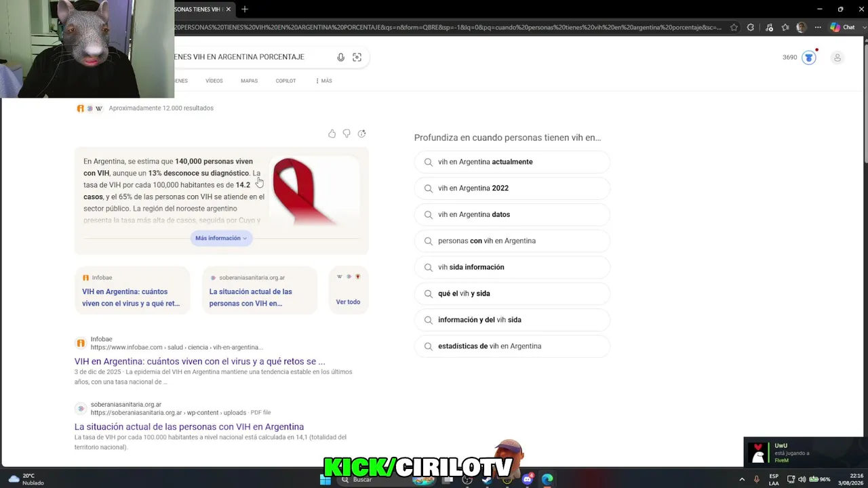This screenshot has height=488, width=868.
Task: Select suggestion 'vih en Argentina datos'
Action: (x=512, y=215)
